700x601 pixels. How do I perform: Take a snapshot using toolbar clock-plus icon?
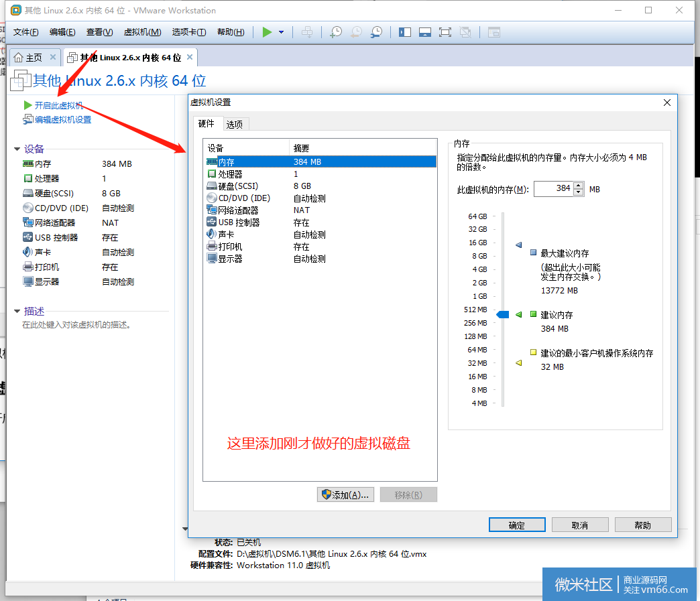pyautogui.click(x=336, y=32)
